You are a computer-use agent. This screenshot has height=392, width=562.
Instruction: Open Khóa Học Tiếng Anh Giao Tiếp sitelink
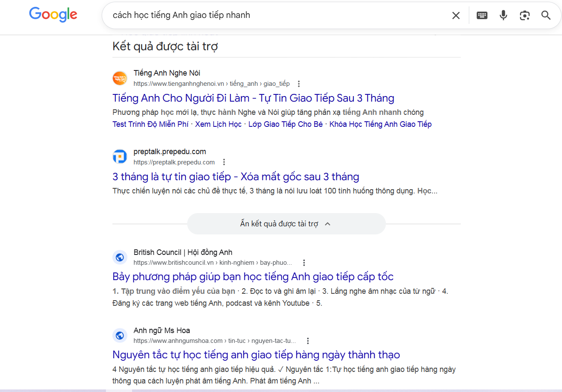click(380, 124)
